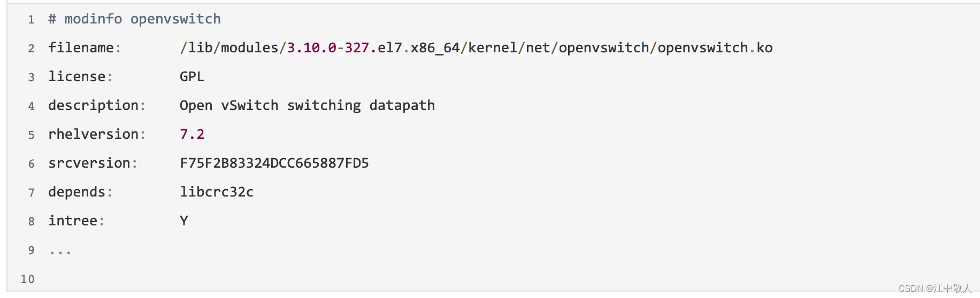Click the 'filename:' label
This screenshot has height=298, width=980.
coord(85,48)
